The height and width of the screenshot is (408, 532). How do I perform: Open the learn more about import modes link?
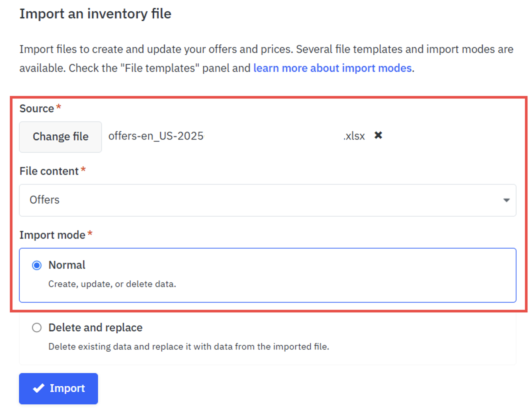click(x=332, y=68)
